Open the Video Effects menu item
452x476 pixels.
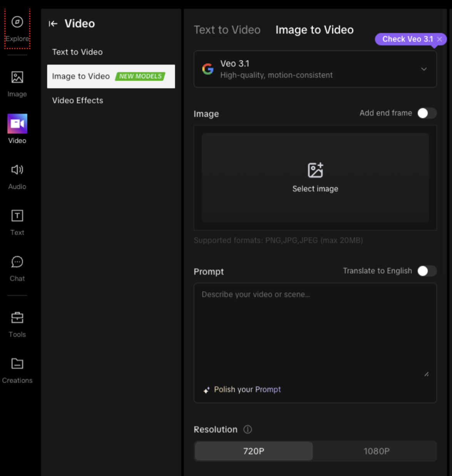(77, 100)
